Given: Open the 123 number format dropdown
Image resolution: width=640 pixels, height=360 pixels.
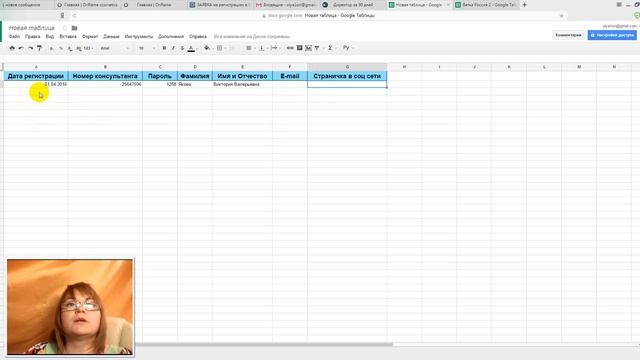Looking at the screenshot, I should click(88, 48).
